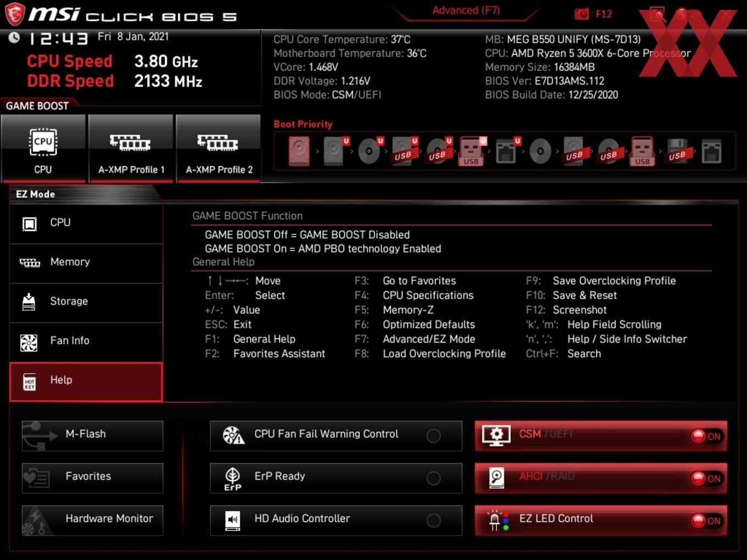Open the Storage section in sidebar
The width and height of the screenshot is (747, 560).
click(86, 303)
